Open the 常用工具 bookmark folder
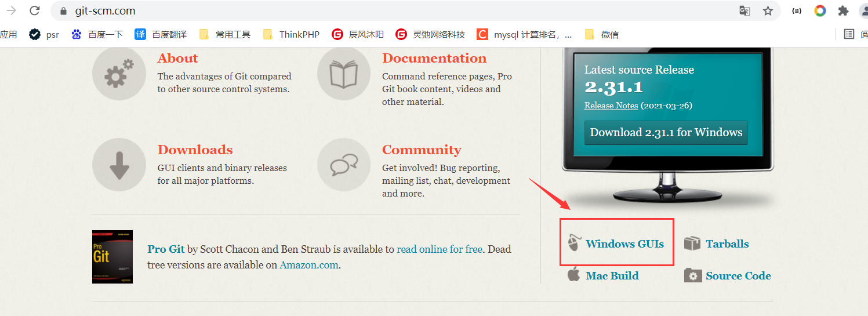This screenshot has width=868, height=316. (224, 34)
